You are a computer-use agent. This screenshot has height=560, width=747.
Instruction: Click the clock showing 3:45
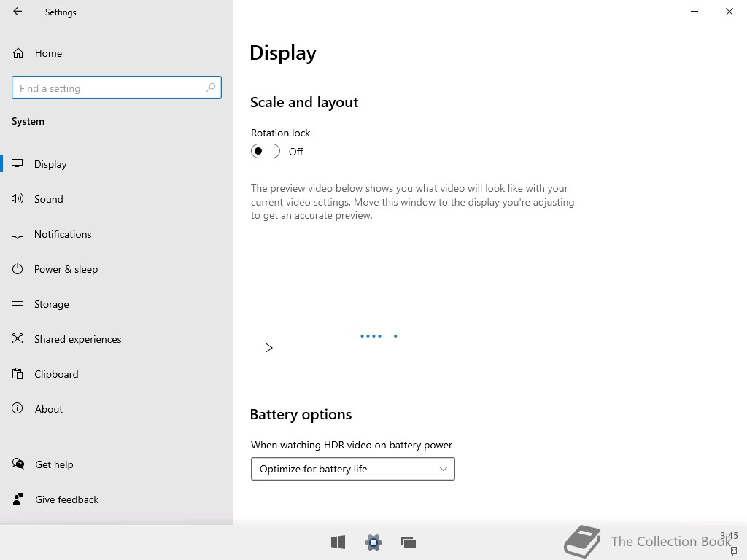729,536
